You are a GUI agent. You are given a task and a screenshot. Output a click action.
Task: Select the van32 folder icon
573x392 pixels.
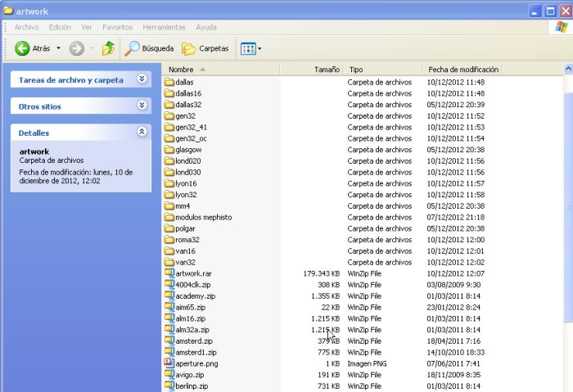pos(169,262)
